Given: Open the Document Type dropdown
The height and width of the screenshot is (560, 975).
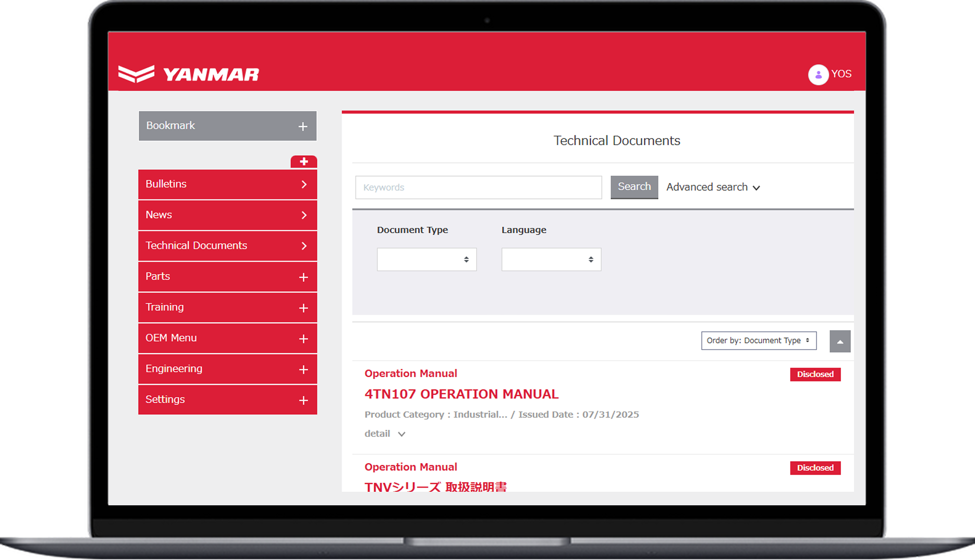Looking at the screenshot, I should pyautogui.click(x=426, y=259).
